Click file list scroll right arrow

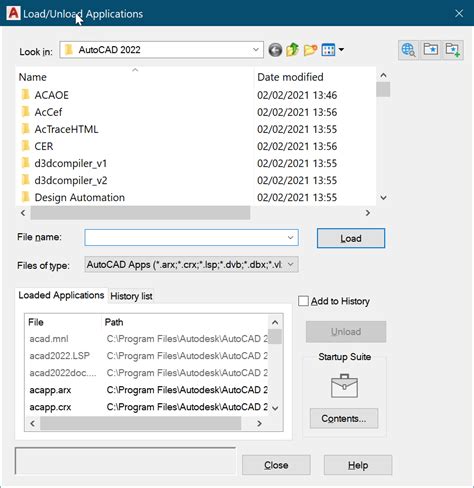(x=368, y=213)
